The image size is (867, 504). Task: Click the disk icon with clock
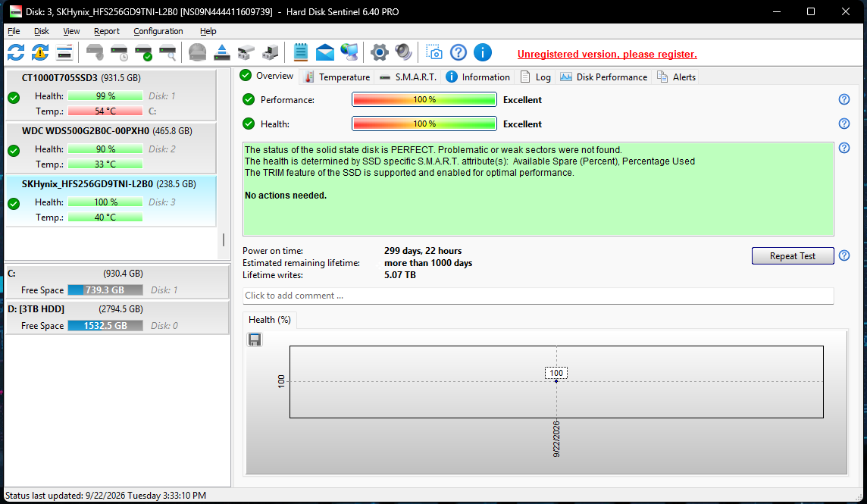click(120, 52)
